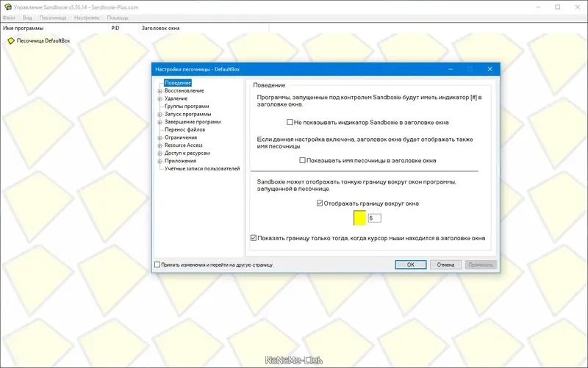Image resolution: width=588 pixels, height=368 pixels.
Task: Select Удаление label in the tree
Action: pyautogui.click(x=176, y=98)
